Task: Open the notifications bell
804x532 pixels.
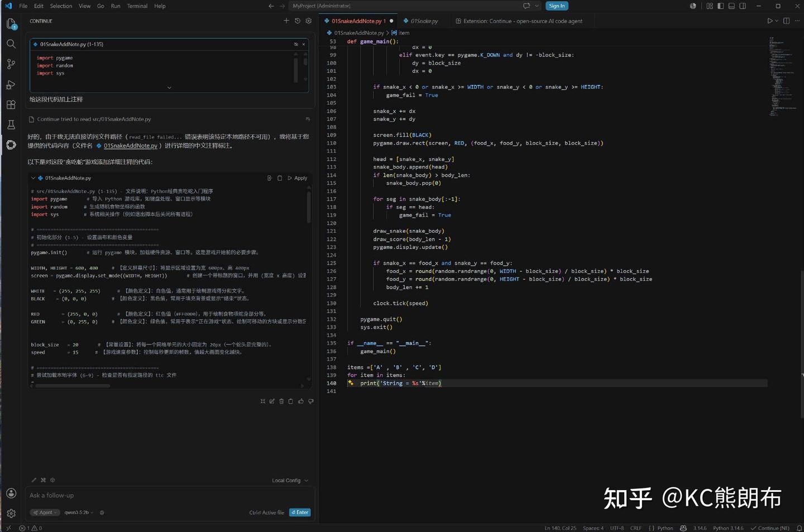Action: coord(799,528)
